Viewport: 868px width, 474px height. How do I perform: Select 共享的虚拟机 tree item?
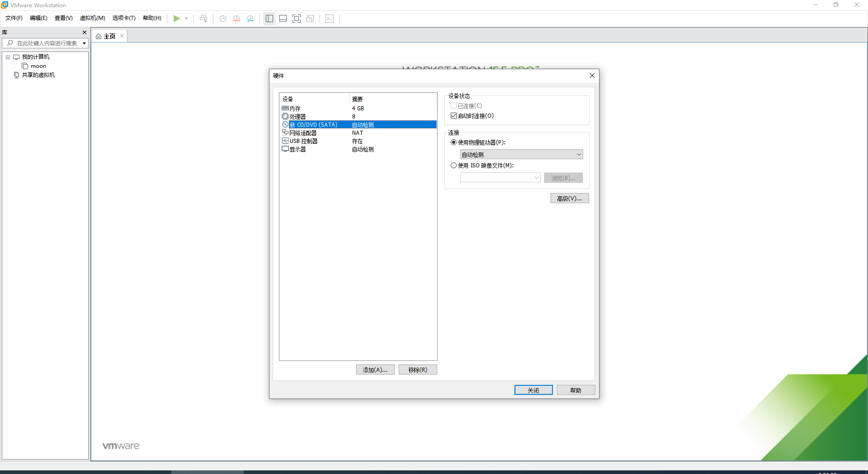coord(38,75)
